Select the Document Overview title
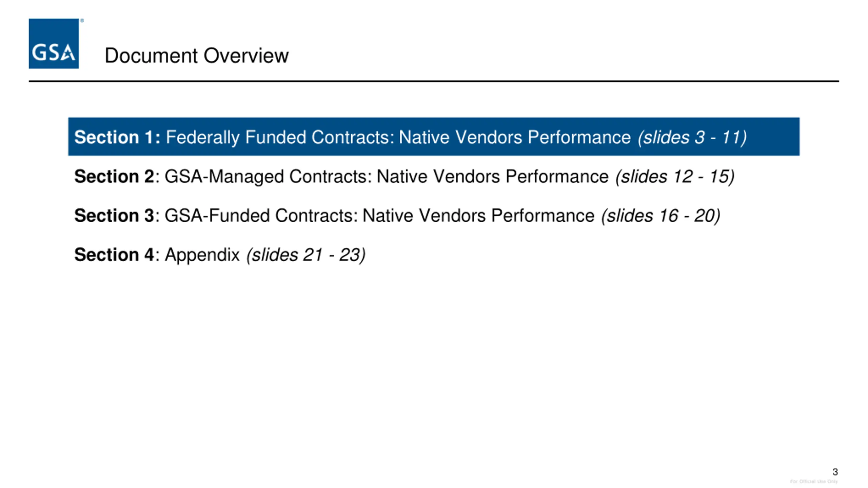Screen dimensions: 868x488 pyautogui.click(x=197, y=56)
